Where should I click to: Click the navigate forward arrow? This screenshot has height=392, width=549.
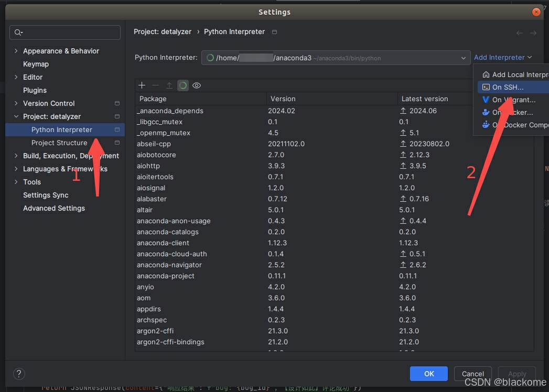point(533,33)
